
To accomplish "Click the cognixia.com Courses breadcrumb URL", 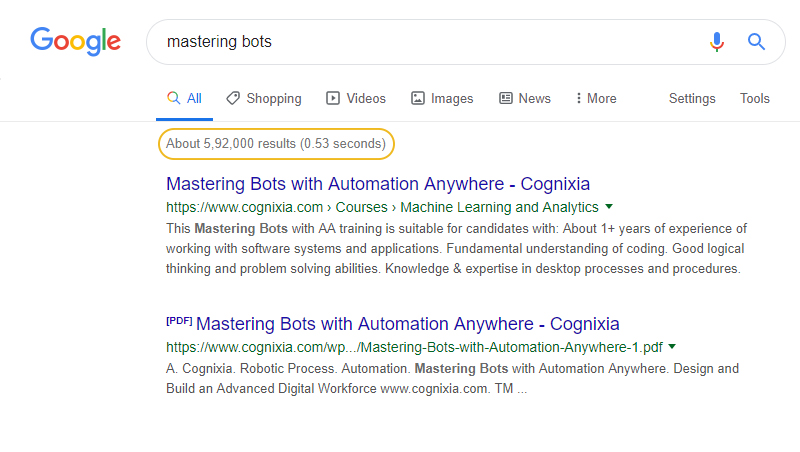I will (382, 208).
